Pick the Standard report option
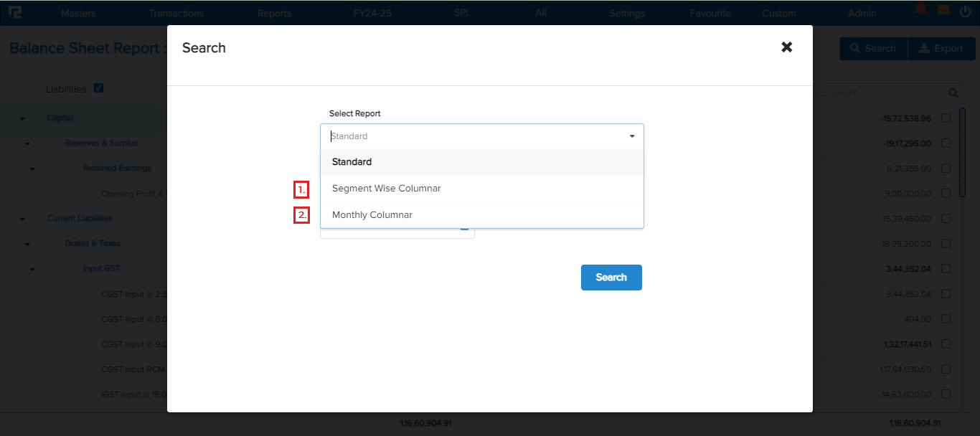This screenshot has height=436, width=980. click(x=352, y=162)
